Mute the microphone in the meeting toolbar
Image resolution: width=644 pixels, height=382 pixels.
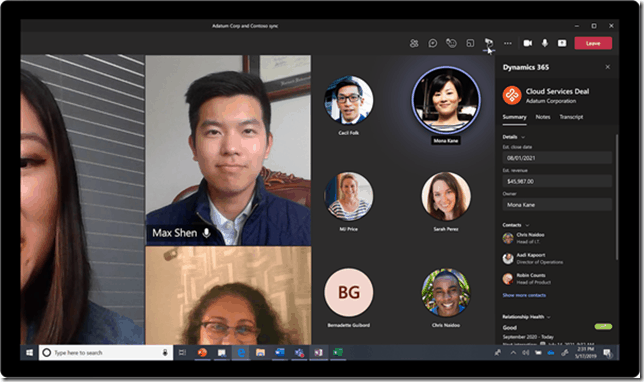(x=545, y=43)
